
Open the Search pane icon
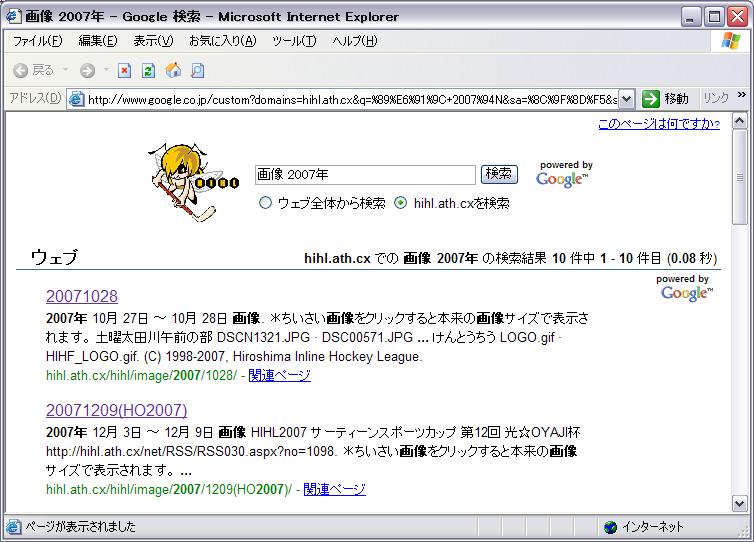pos(197,70)
